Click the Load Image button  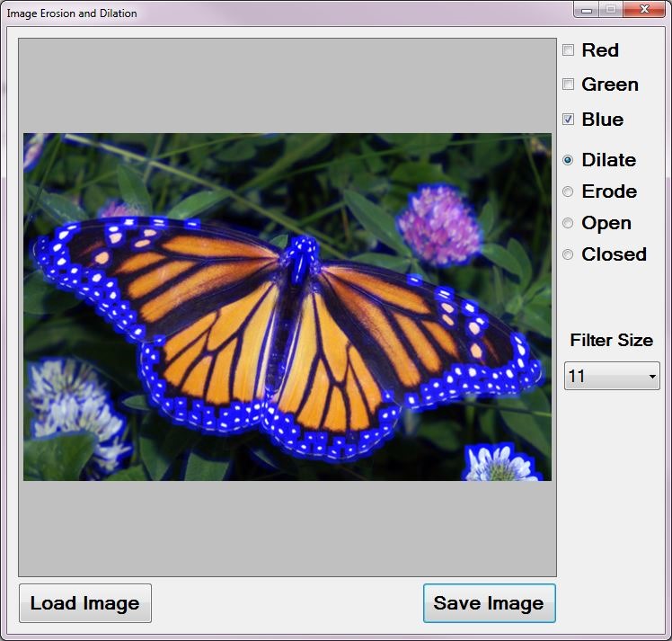(x=85, y=603)
